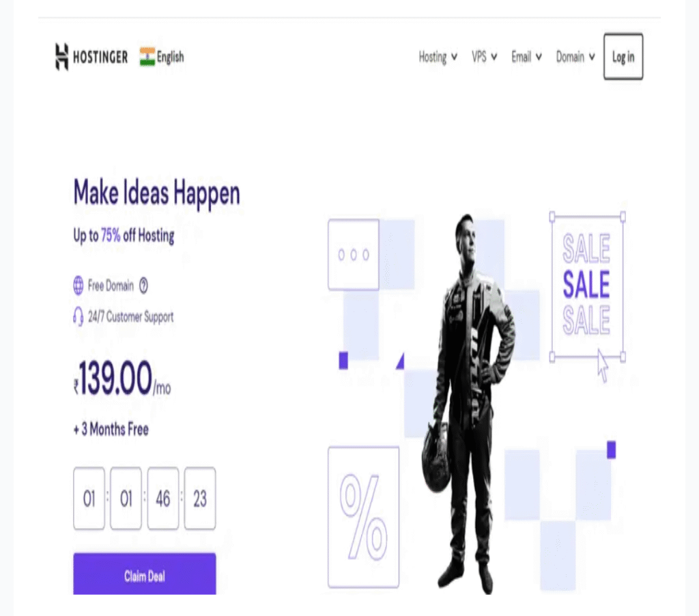Viewport: 699px width, 616px height.
Task: Click the cursor arrow on SALE graphic
Action: [x=603, y=366]
